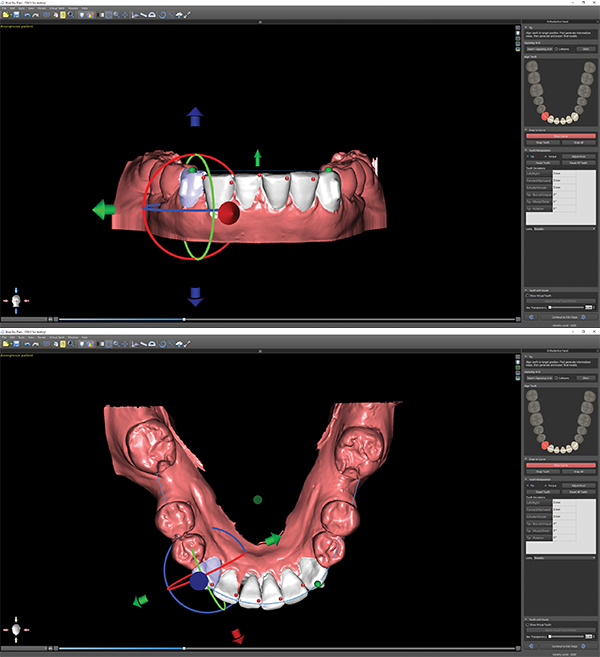600x657 pixels.
Task: Click the Undo icon in the upper toolbar
Action: (x=27, y=16)
